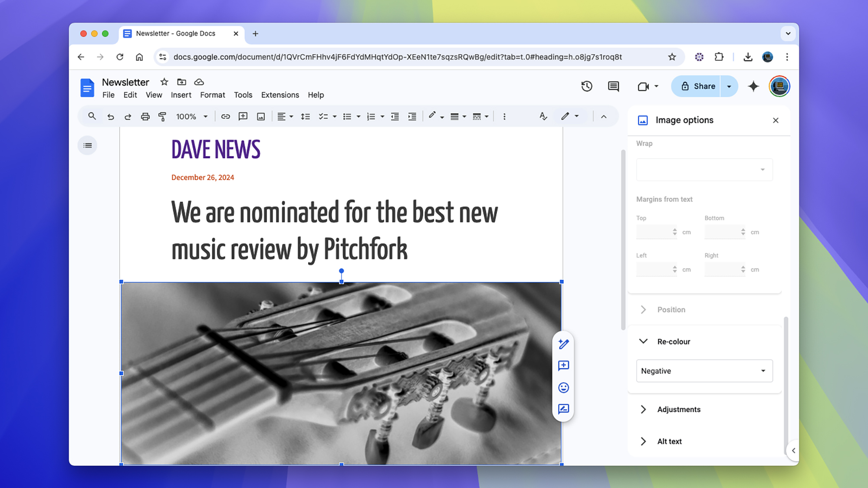Open the comments history icon

[x=613, y=86]
